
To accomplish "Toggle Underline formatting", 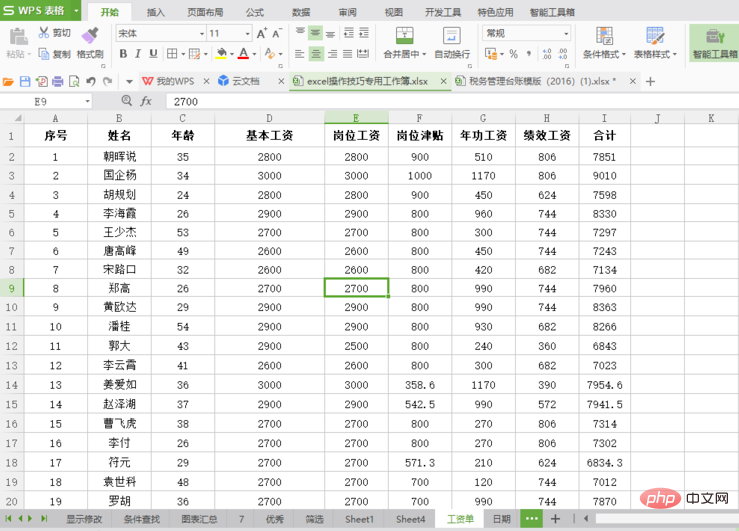I will tap(153, 54).
